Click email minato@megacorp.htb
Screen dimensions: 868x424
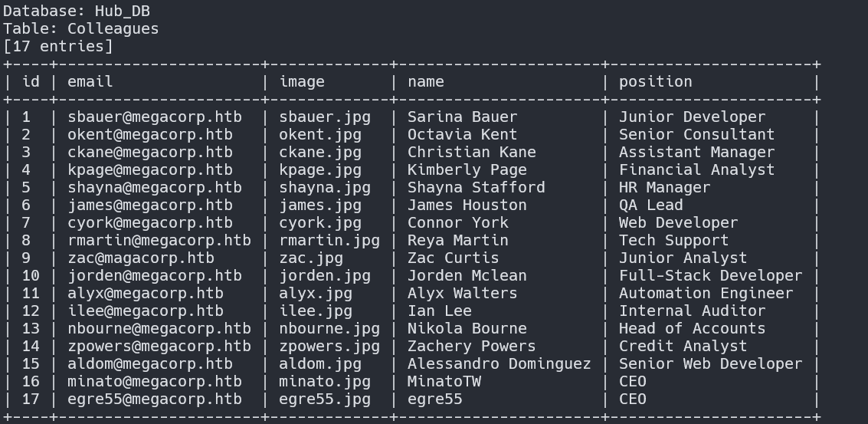154,381
